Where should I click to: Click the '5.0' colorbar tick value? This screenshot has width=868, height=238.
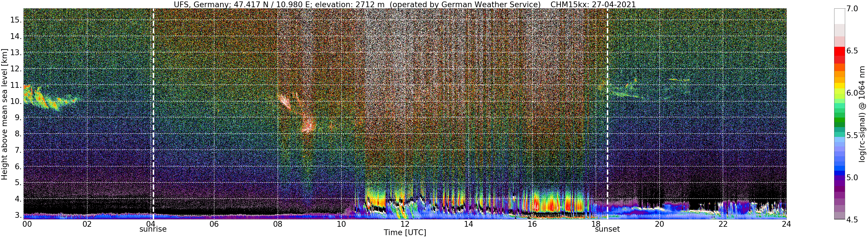(x=852, y=177)
